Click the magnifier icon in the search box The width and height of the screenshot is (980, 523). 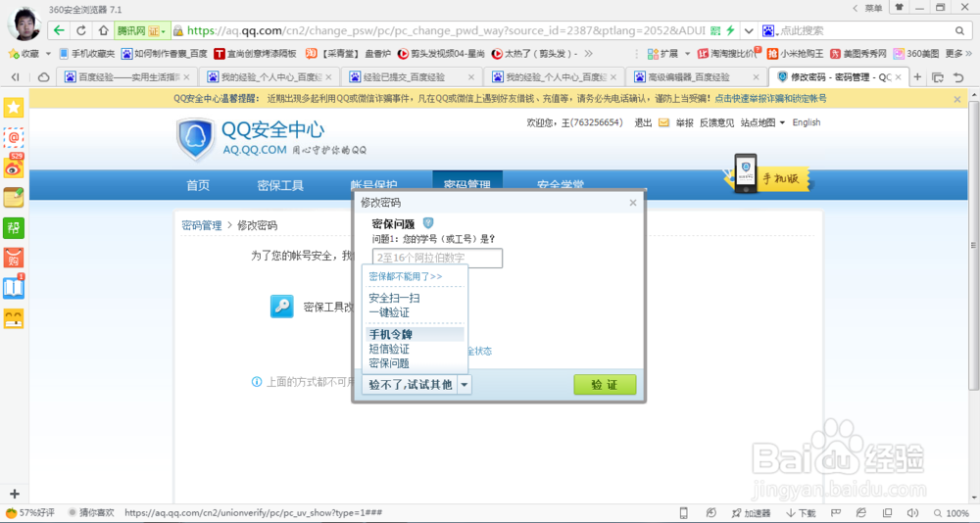tap(960, 30)
